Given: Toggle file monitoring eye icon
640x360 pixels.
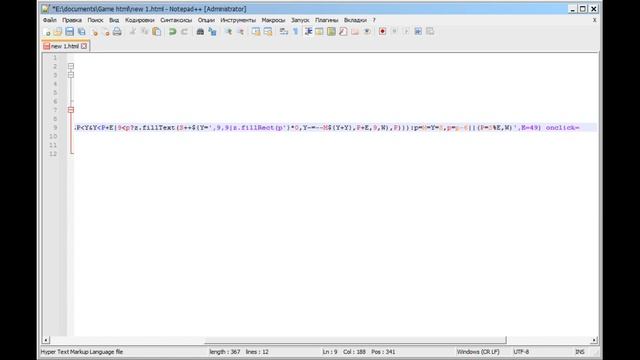Looking at the screenshot, I should click(x=367, y=31).
